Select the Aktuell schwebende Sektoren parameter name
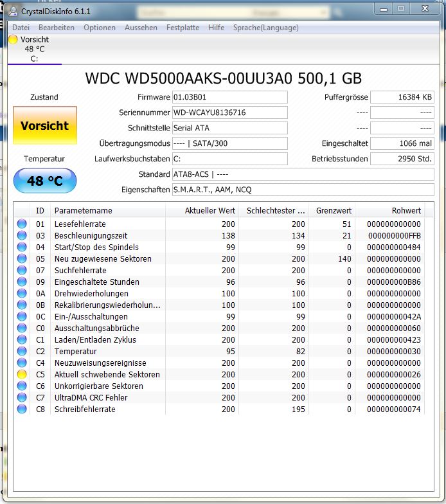Viewport: 446px width, 504px height. [x=107, y=374]
